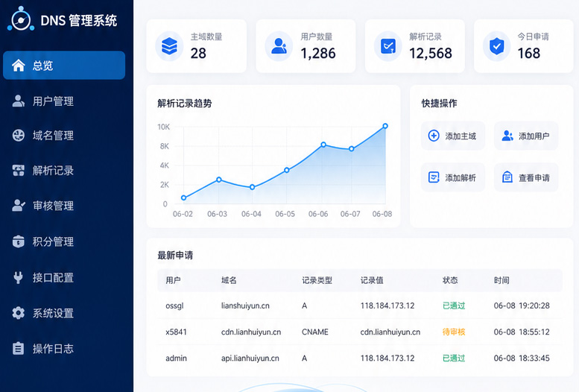
Task: Click the 添加用户 quick action button
Action: point(526,136)
